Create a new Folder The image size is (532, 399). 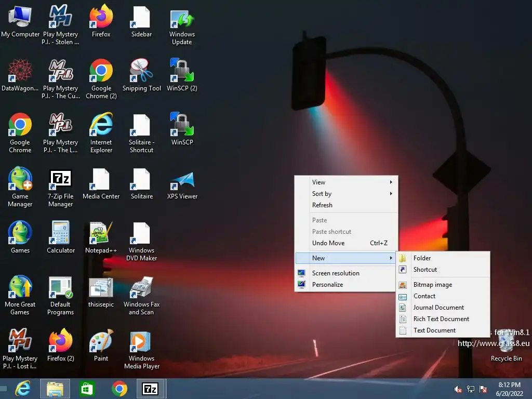[443, 258]
